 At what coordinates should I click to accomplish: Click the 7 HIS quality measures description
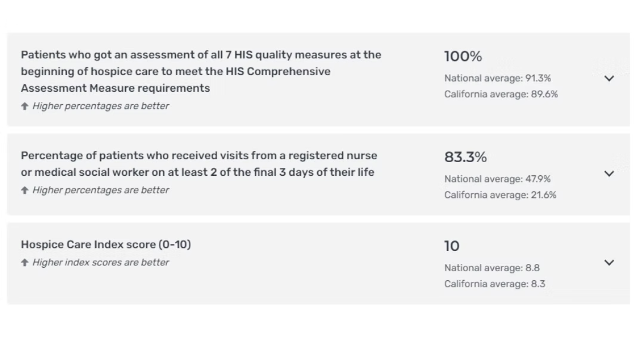point(201,71)
